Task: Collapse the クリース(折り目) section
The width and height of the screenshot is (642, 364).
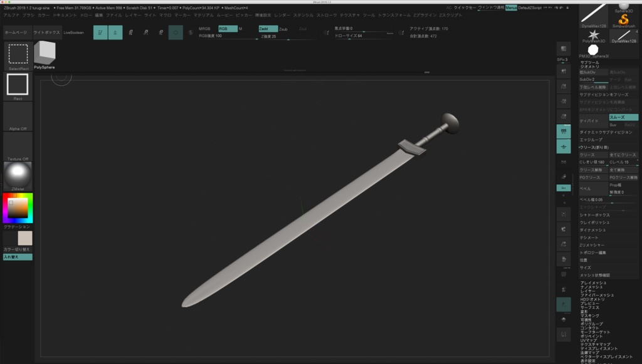Action: pos(594,147)
